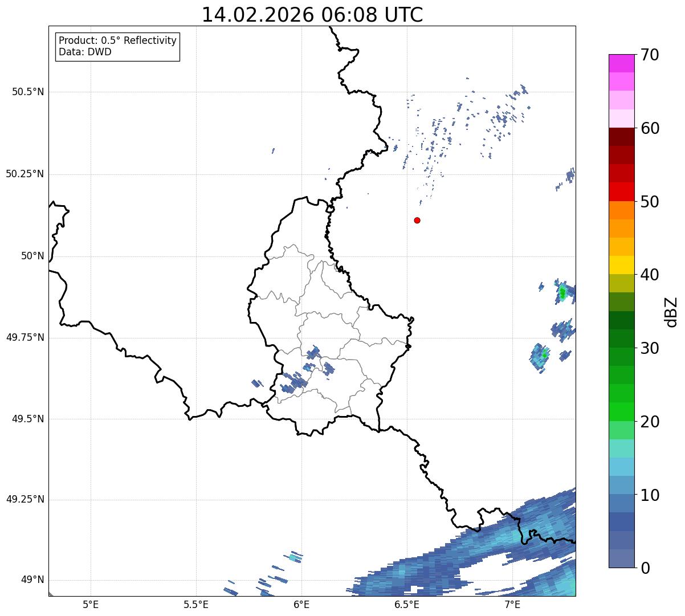Click the colorbar tick value 20
This screenshot has width=685, height=616.
pos(650,422)
